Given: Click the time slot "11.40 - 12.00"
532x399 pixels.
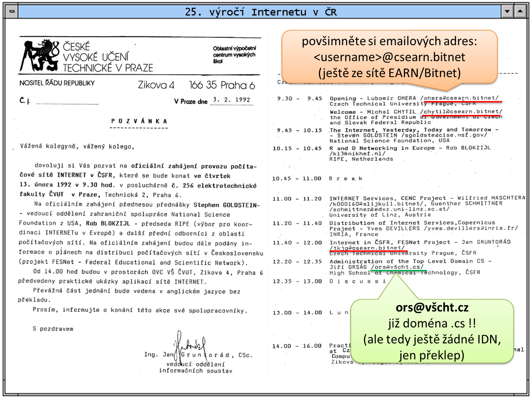Looking at the screenshot, I should [x=297, y=243].
